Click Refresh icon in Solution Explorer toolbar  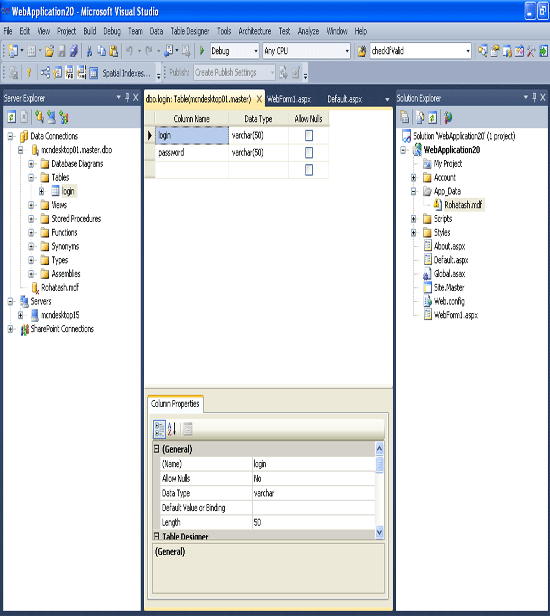click(432, 117)
